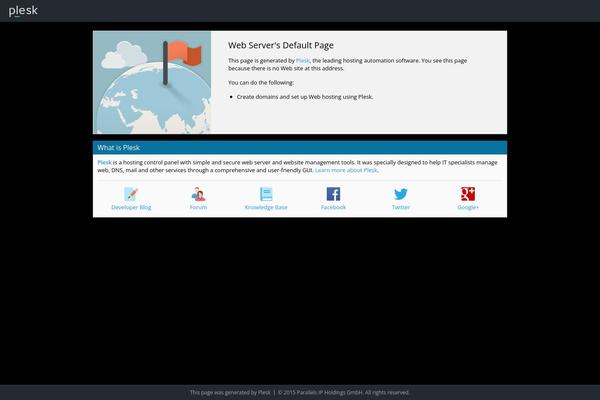Open the Twitter text link

[x=401, y=207]
